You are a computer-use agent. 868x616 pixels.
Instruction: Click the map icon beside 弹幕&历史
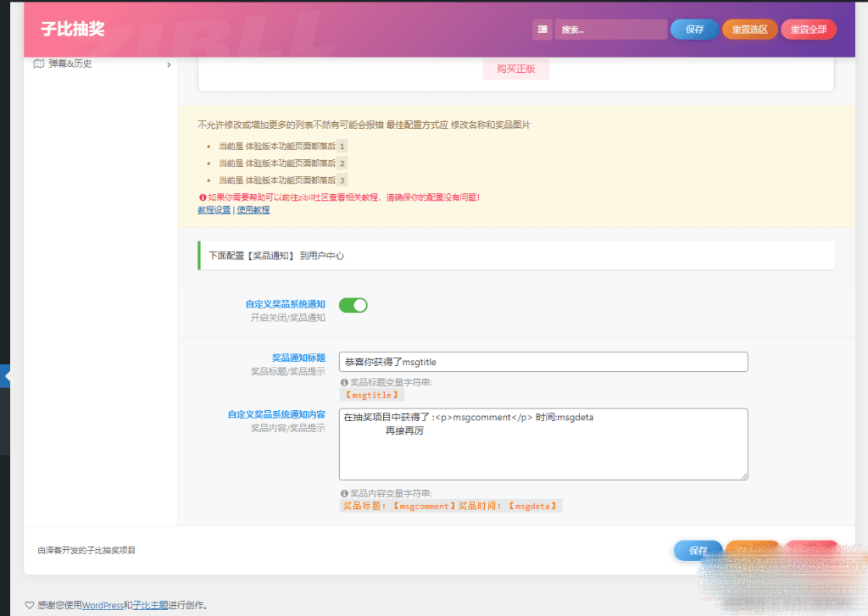click(x=38, y=64)
